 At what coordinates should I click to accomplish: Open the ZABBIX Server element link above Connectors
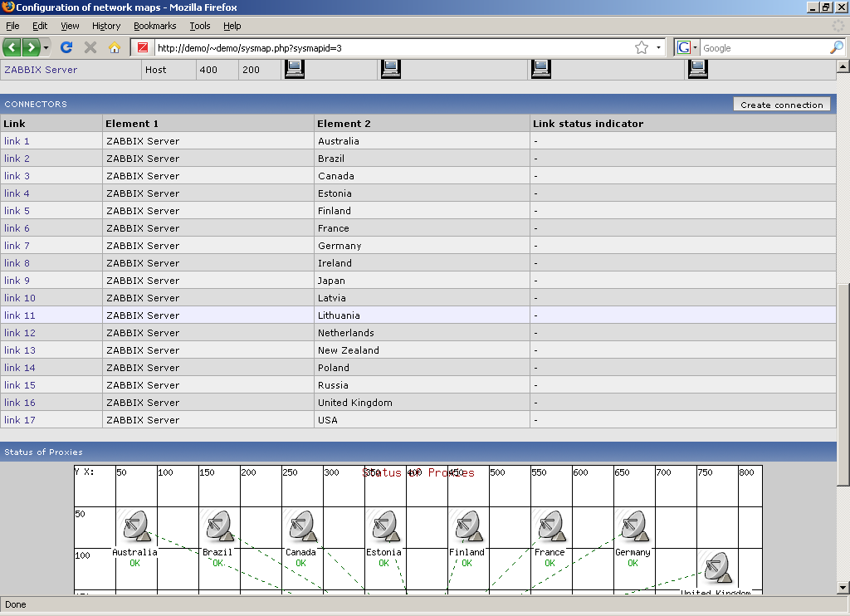[x=41, y=70]
